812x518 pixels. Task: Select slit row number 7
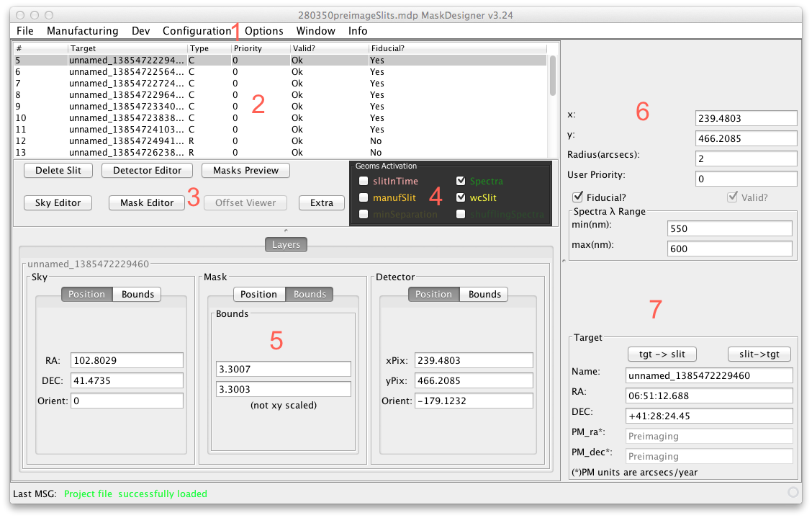[279, 84]
